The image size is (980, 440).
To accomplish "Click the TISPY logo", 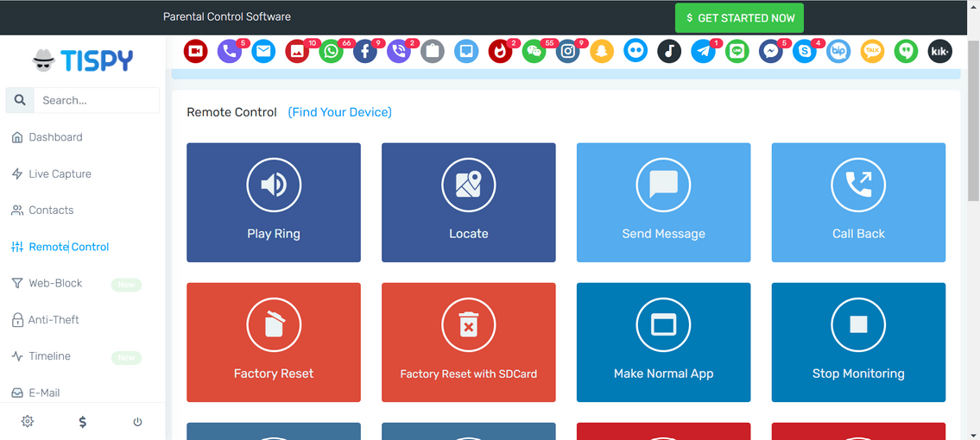I will click(83, 60).
